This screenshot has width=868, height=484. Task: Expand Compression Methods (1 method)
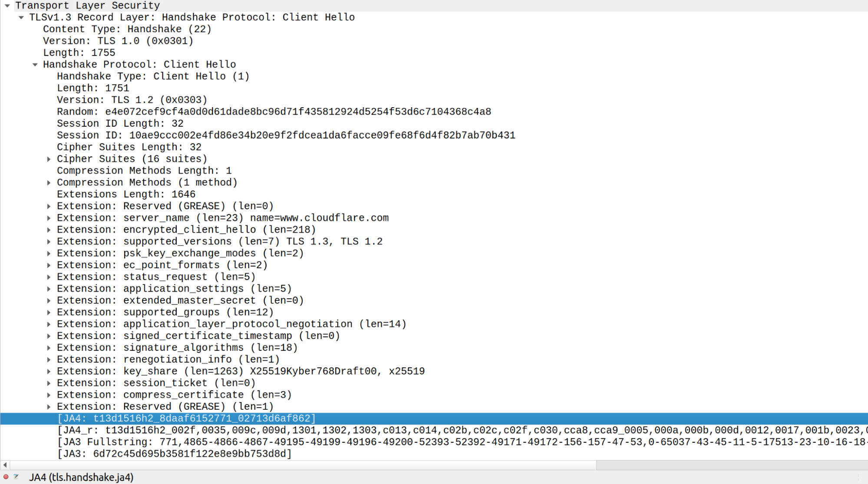click(49, 183)
